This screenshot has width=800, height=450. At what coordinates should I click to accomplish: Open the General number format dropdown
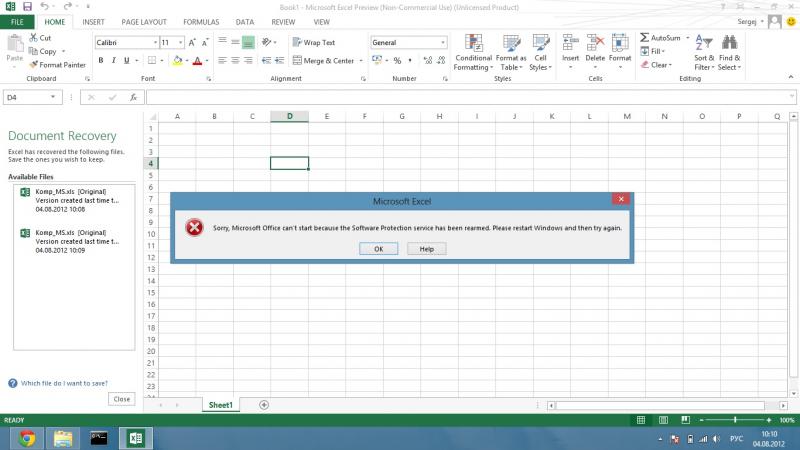click(443, 42)
